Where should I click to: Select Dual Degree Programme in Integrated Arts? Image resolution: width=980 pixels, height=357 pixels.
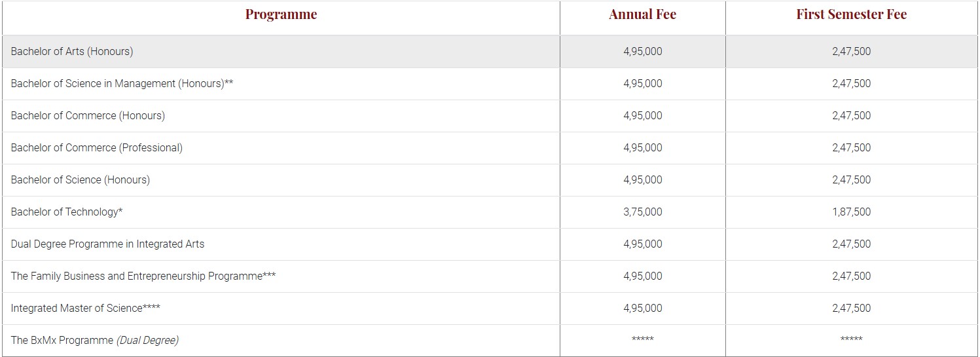[490, 244]
